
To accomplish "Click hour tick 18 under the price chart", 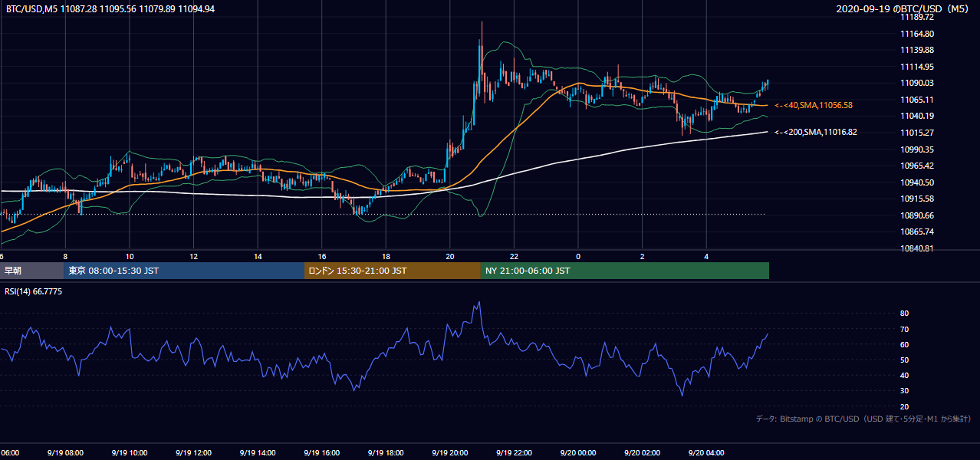I will pyautogui.click(x=386, y=256).
